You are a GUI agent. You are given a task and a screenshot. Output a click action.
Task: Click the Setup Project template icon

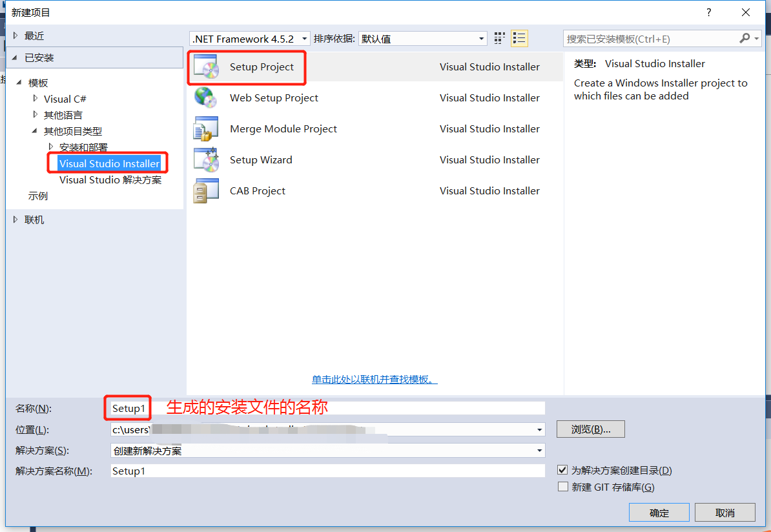point(207,67)
